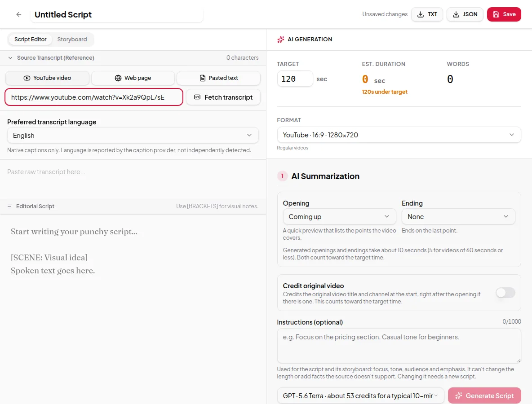This screenshot has height=404, width=532.
Task: Open the GPT-5.6 Terra model dropdown
Action: 360,395
